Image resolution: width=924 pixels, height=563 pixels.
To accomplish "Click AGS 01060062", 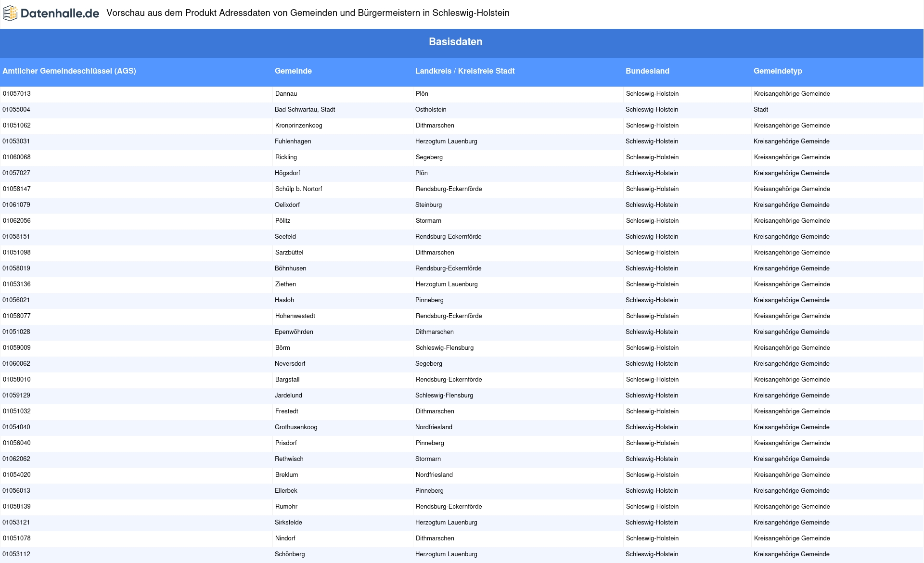I will pyautogui.click(x=16, y=364).
